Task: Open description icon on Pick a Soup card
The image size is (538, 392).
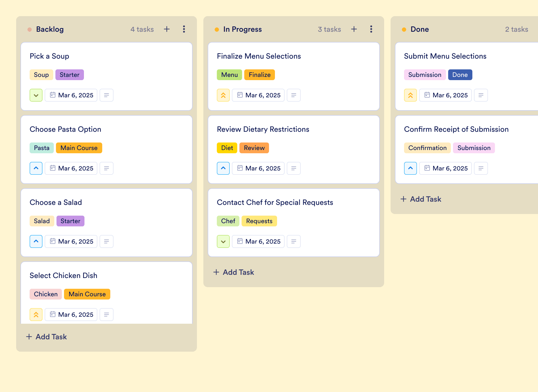Action: [x=107, y=95]
